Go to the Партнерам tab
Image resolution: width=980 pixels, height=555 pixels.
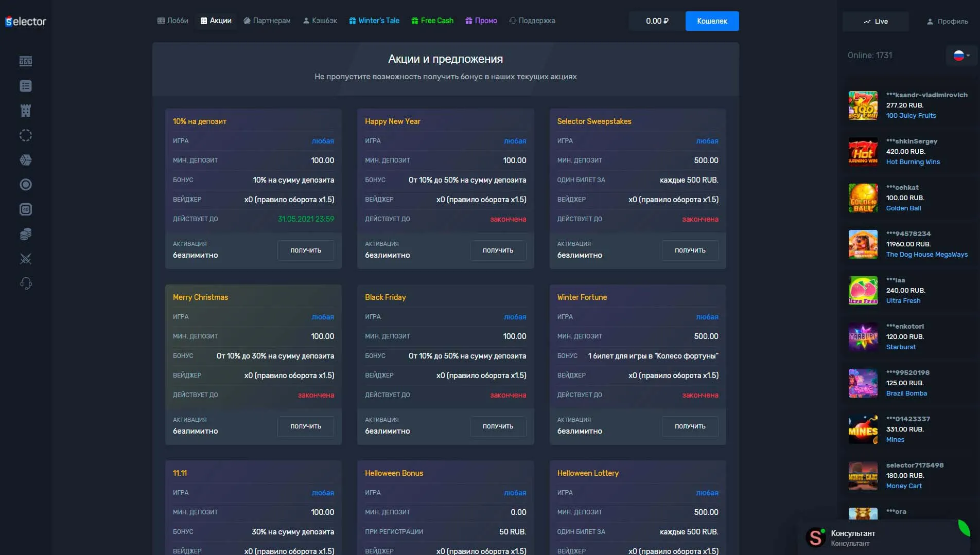click(x=267, y=21)
